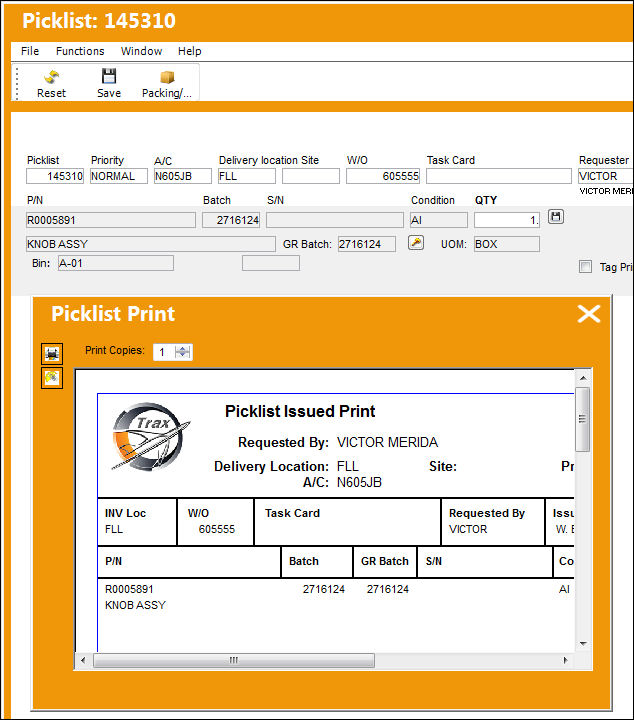Click the Priority field showing NORMAL

pos(119,176)
